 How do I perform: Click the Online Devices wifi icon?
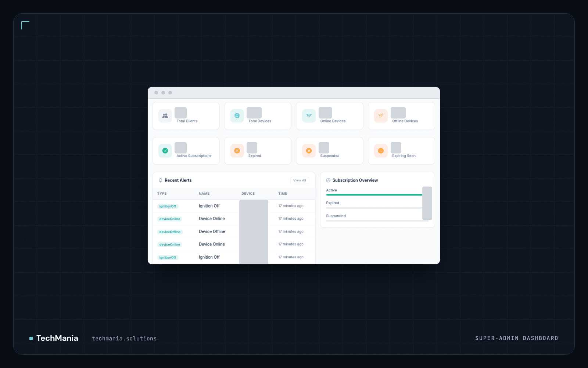coord(309,116)
